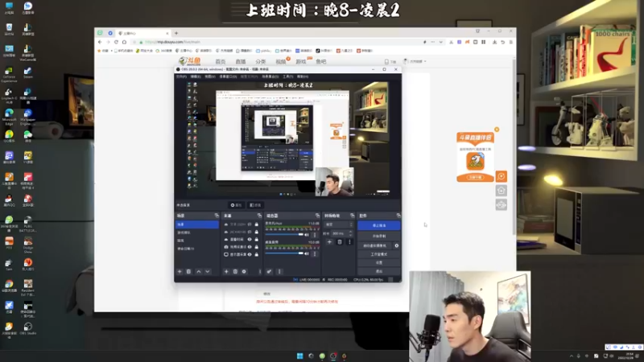The height and width of the screenshot is (362, 644).
Task: Click 工作室模式 studio mode button
Action: point(378,254)
